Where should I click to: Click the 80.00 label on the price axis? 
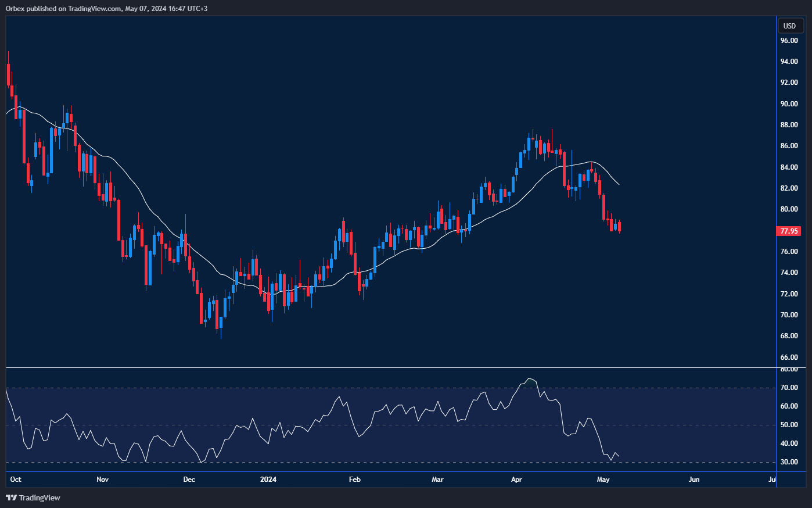coord(789,209)
